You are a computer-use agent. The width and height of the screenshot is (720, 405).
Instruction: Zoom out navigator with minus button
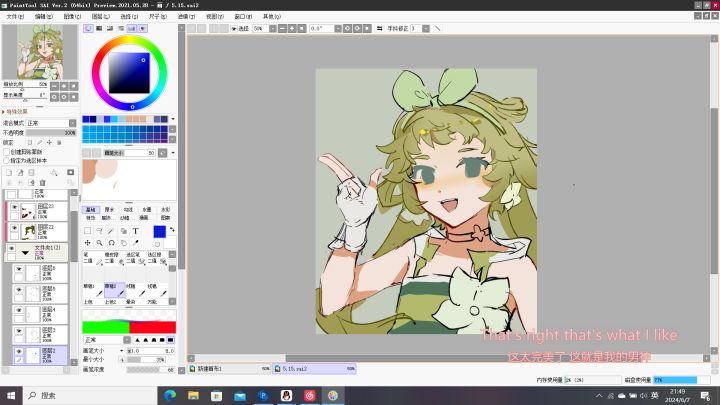point(54,86)
